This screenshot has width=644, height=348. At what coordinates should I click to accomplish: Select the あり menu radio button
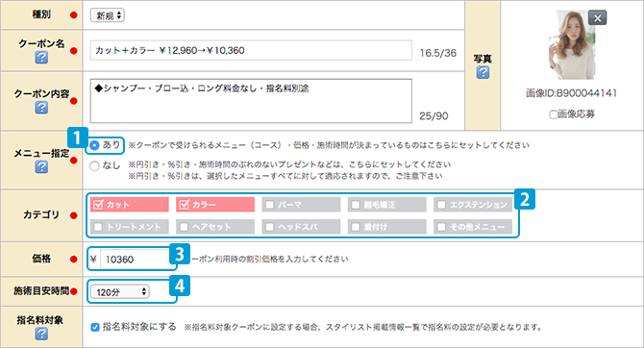tap(94, 145)
